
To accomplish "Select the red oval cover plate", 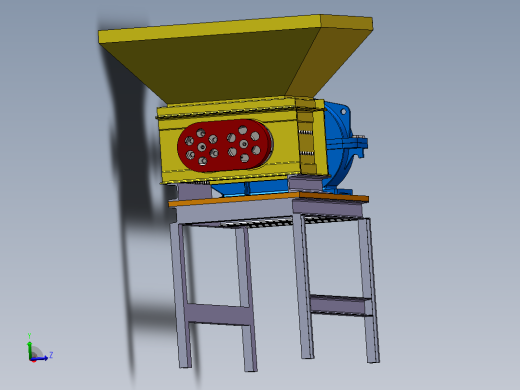I will (225, 145).
